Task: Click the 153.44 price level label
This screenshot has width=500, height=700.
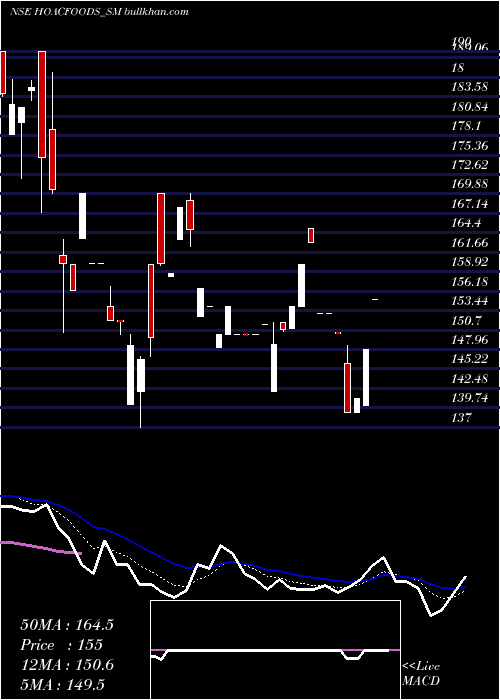Action: 469,301
